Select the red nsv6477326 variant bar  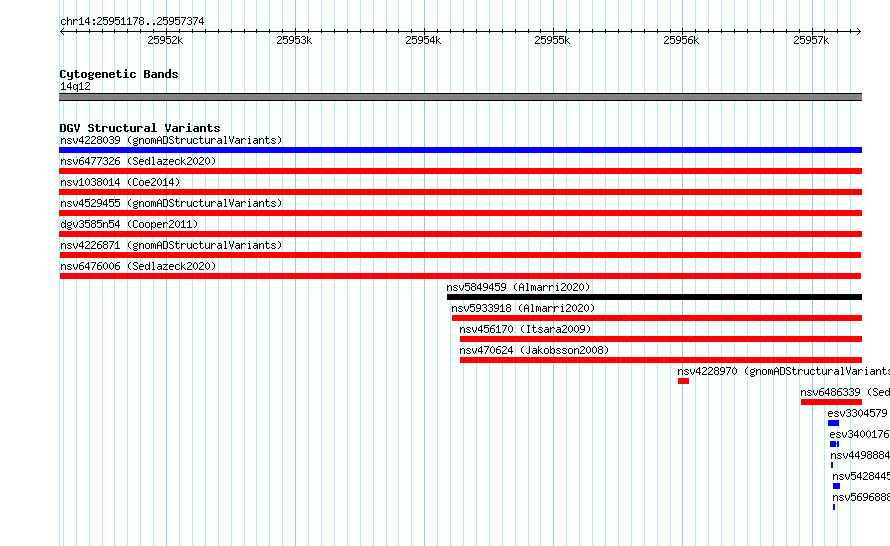[460, 171]
